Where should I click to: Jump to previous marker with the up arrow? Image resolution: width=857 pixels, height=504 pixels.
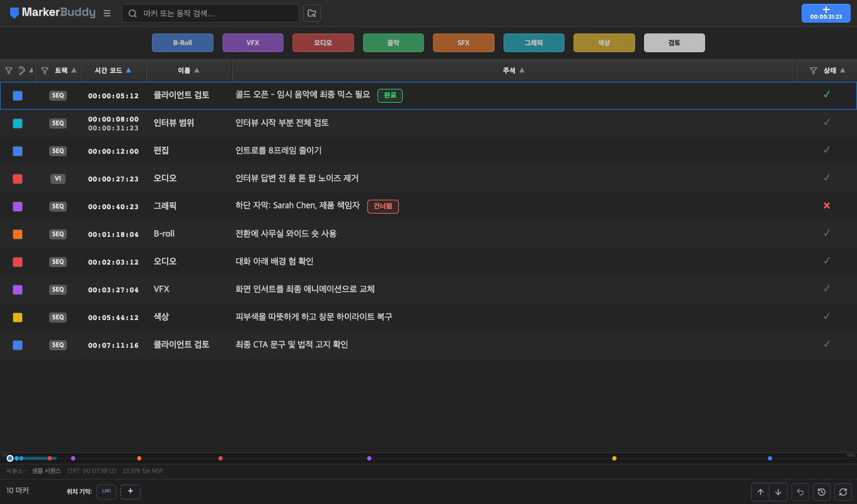click(x=761, y=492)
